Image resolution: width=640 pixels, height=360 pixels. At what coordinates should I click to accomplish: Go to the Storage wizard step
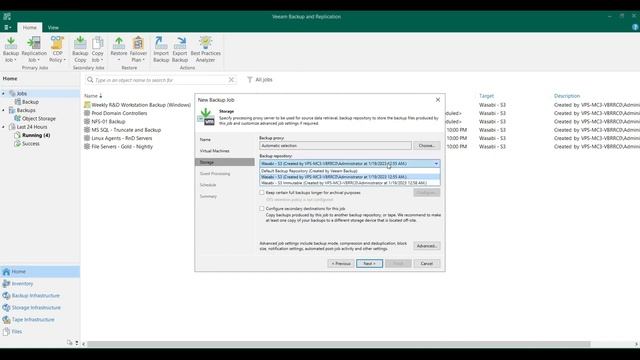point(225,162)
